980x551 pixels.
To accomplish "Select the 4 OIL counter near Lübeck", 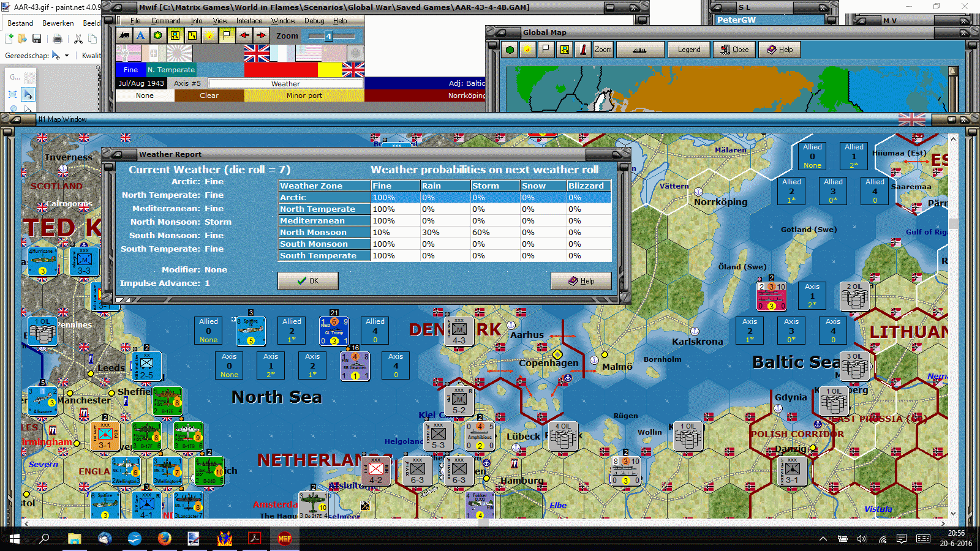I will coord(563,437).
